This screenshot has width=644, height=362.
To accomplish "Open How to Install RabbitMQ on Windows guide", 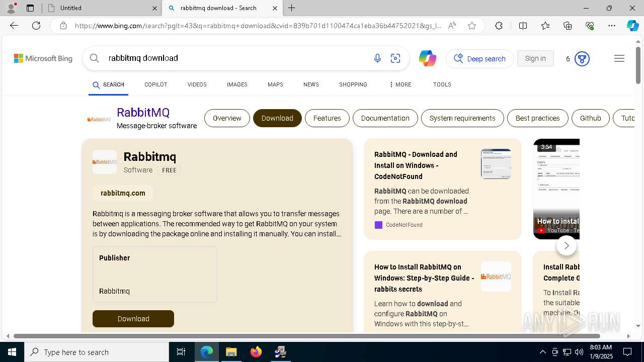I will click(x=424, y=278).
